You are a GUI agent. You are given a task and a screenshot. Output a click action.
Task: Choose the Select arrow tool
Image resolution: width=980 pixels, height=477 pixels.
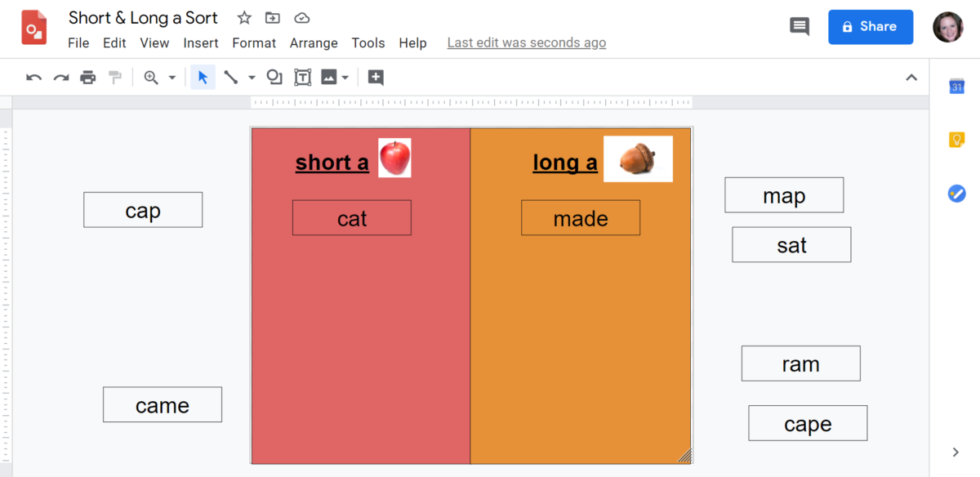click(203, 78)
